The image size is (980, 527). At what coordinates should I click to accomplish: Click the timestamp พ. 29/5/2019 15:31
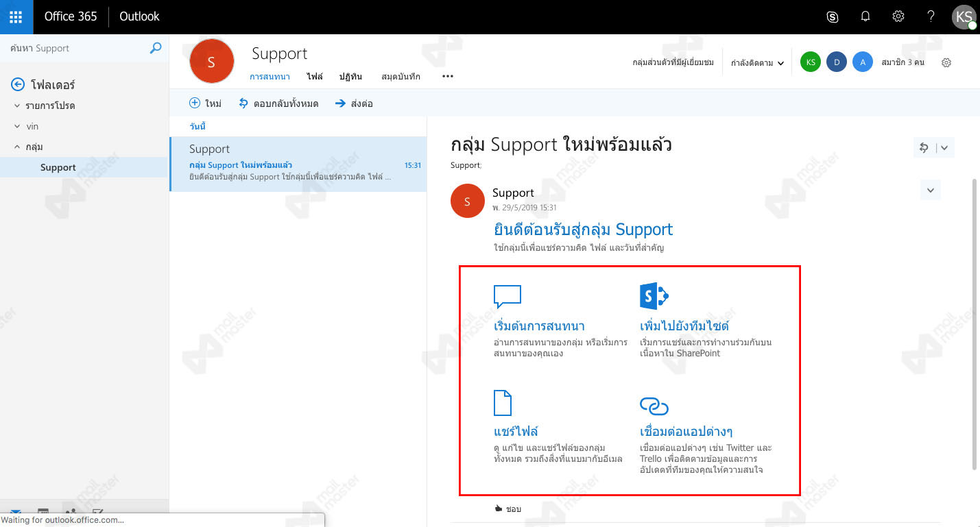tap(524, 208)
